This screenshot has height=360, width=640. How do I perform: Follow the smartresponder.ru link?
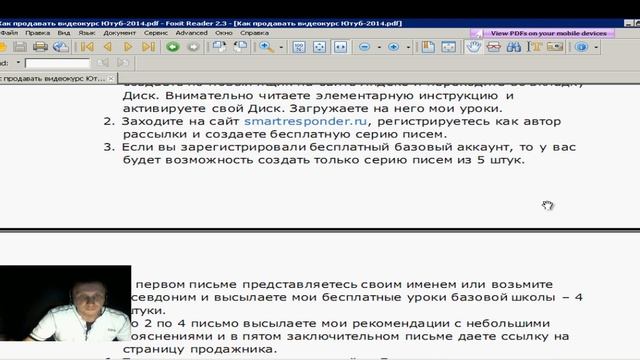point(305,121)
